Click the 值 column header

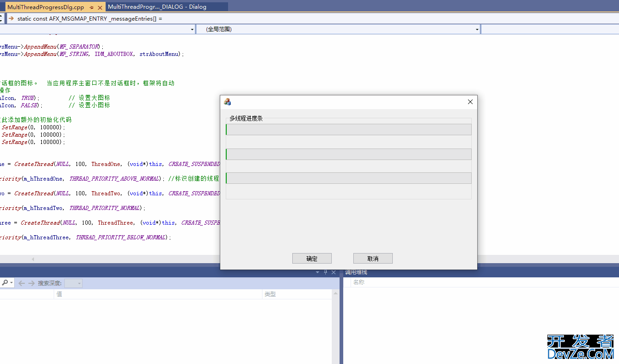tap(158, 294)
